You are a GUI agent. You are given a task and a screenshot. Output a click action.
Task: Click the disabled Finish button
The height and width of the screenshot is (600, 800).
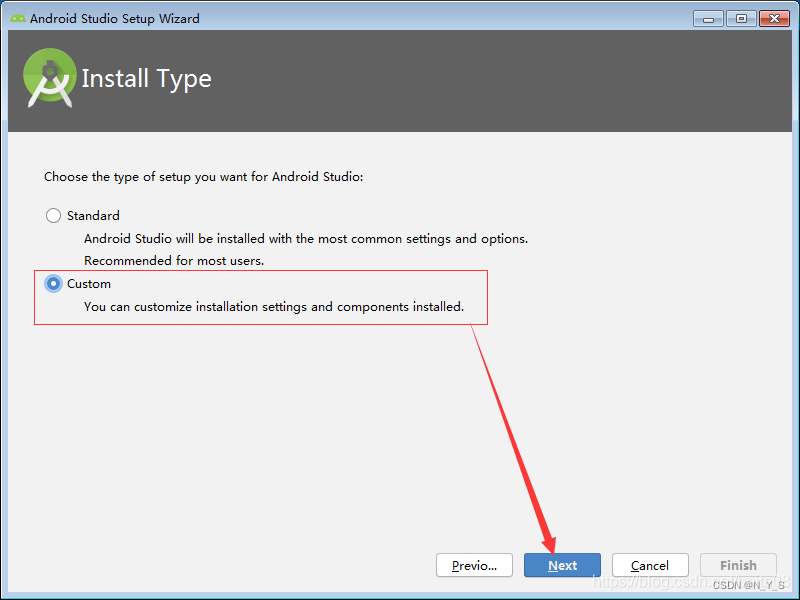(738, 565)
